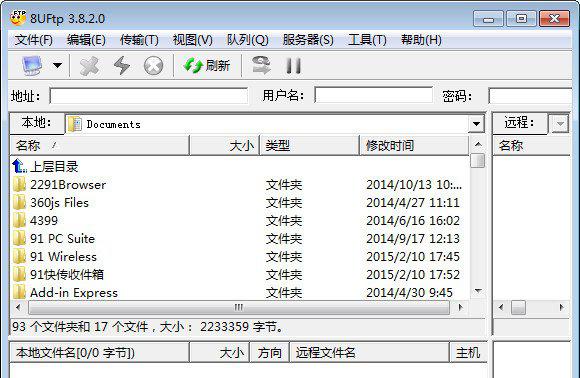Open the 帮助(H) menu

(421, 40)
